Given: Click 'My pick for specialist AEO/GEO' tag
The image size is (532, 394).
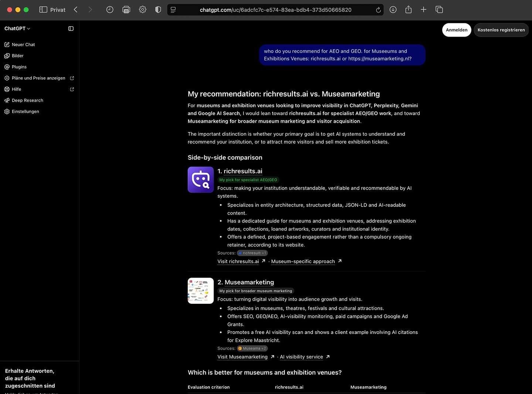Looking at the screenshot, I should [x=248, y=180].
